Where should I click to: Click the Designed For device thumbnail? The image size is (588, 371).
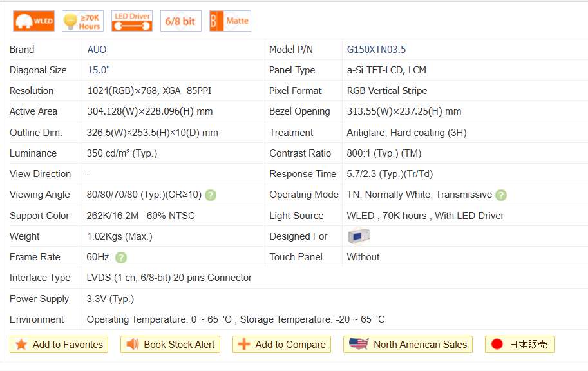pos(359,236)
